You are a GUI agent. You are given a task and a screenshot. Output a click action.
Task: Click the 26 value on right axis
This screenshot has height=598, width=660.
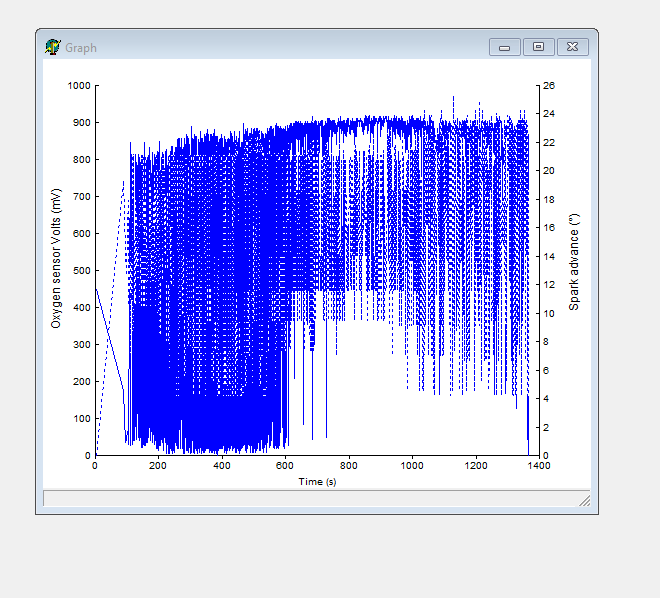549,85
